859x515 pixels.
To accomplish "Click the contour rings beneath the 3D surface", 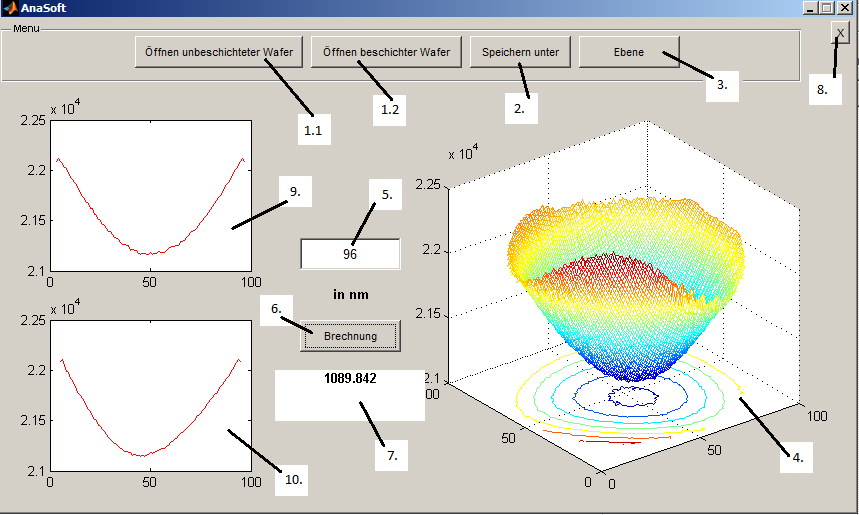I will pos(630,398).
